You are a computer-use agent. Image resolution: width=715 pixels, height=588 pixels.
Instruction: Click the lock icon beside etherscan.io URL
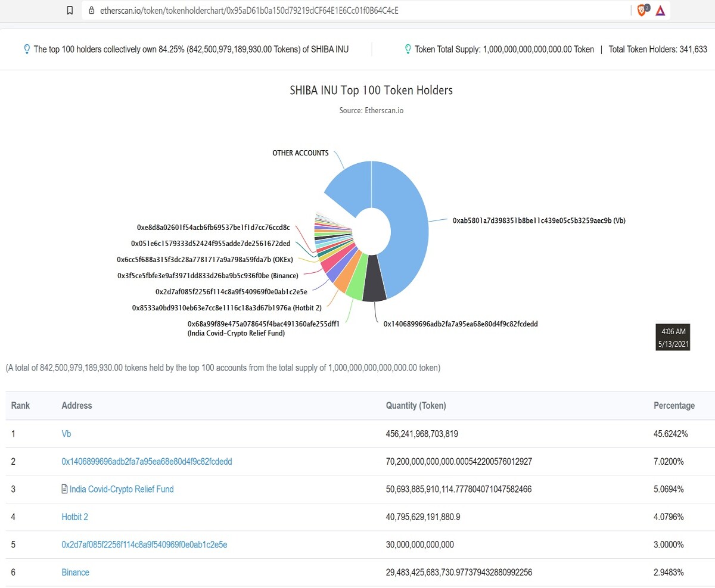pyautogui.click(x=91, y=10)
